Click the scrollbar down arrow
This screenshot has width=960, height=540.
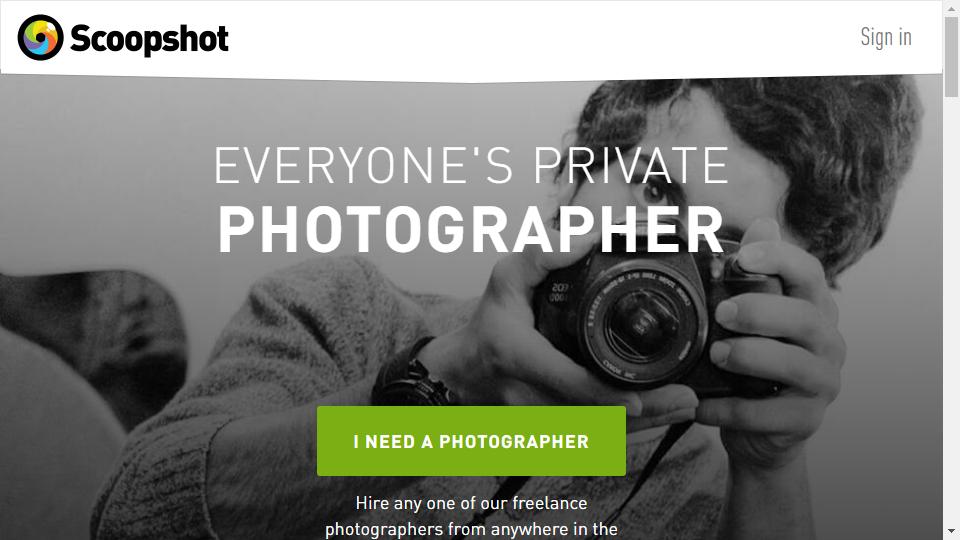951,531
